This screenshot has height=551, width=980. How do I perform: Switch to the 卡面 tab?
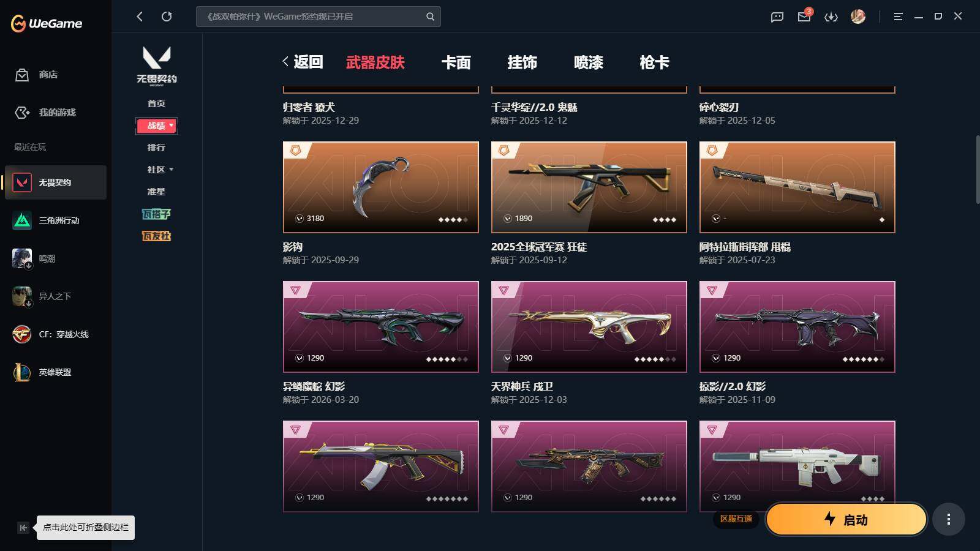pos(456,62)
